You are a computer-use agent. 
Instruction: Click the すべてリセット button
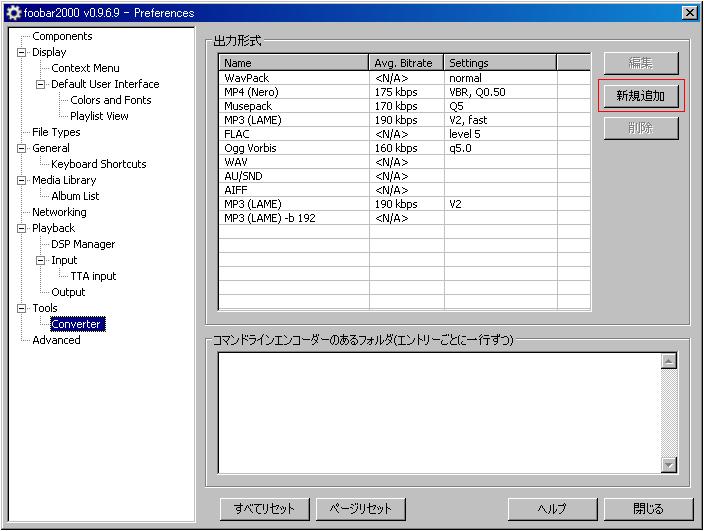(264, 509)
